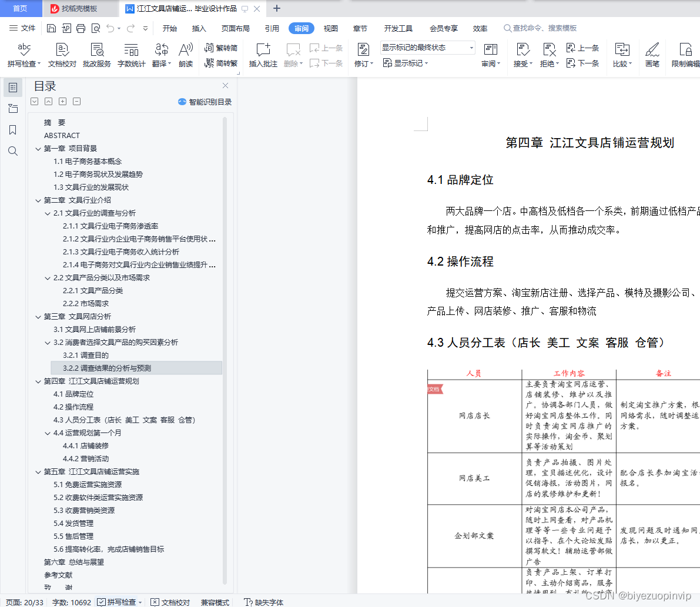Collapse 3.2 消费者选择文具产品 node

coord(48,343)
